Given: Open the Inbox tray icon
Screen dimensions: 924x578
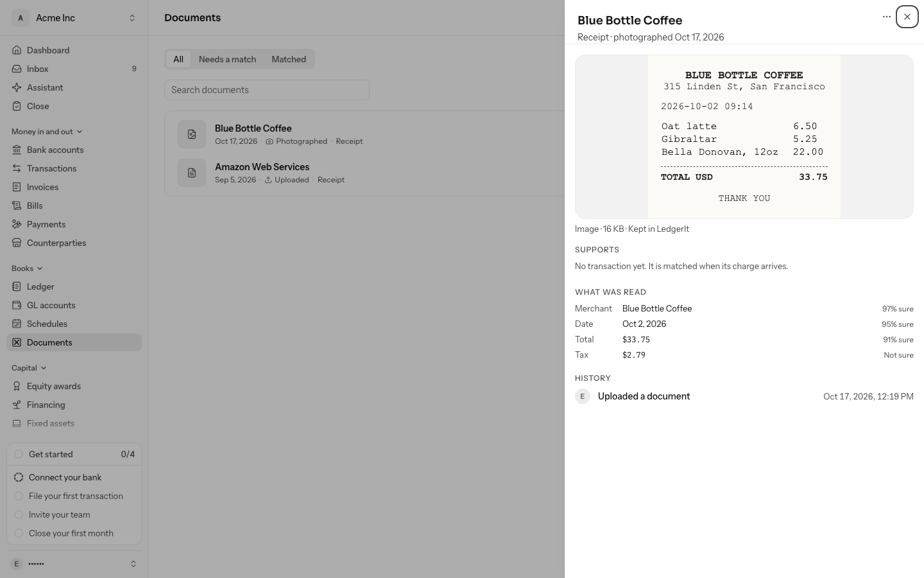Looking at the screenshot, I should coord(17,69).
